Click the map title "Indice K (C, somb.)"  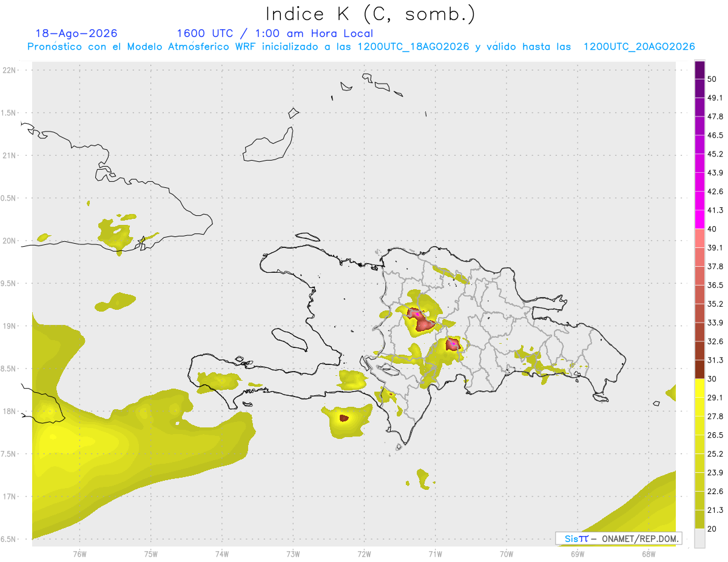coord(371,14)
